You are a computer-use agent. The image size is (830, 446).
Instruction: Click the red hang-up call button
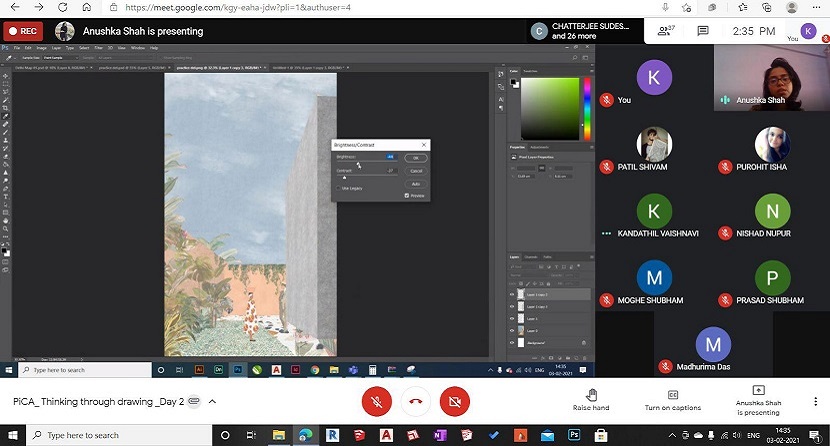click(x=415, y=401)
